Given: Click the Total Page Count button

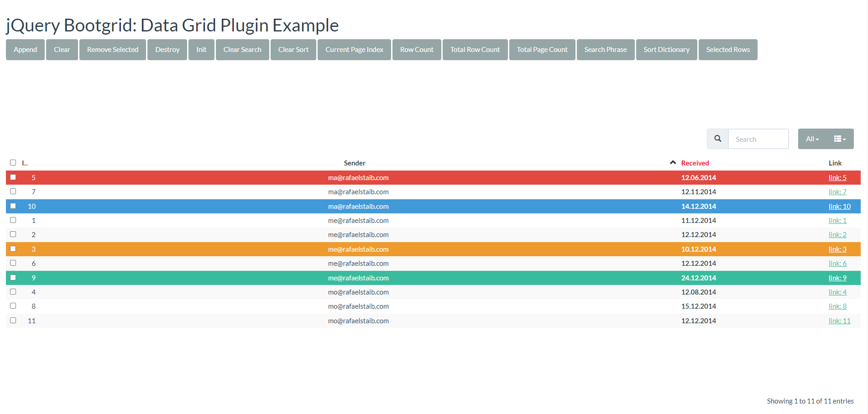Looking at the screenshot, I should (x=542, y=50).
